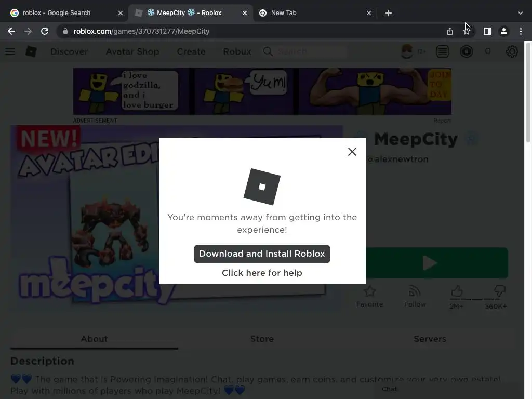Click Download and Install Roblox button

coord(262,254)
